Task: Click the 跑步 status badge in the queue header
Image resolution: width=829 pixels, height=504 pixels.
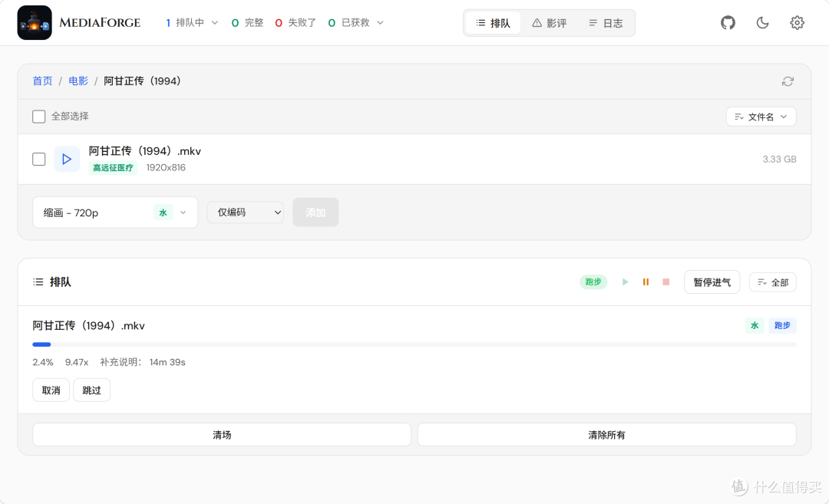Action: point(593,282)
